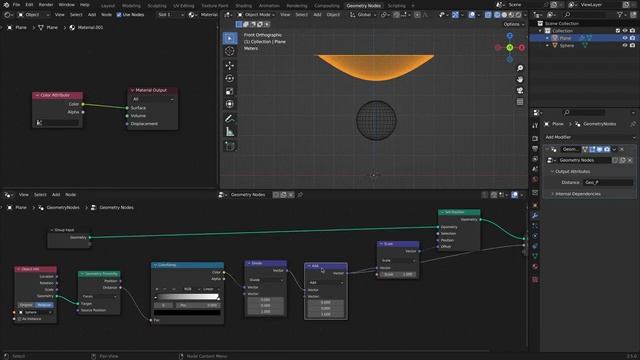Toggle camera view icon in viewport
640x360 pixels.
point(520,91)
